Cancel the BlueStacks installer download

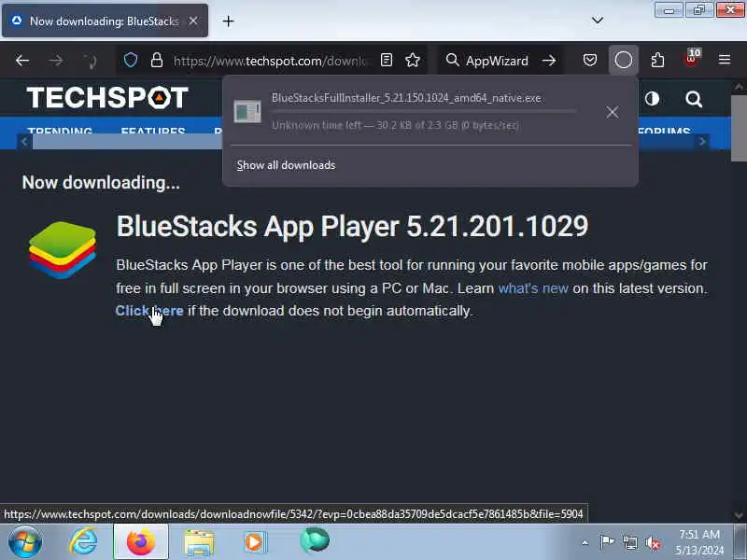click(613, 112)
